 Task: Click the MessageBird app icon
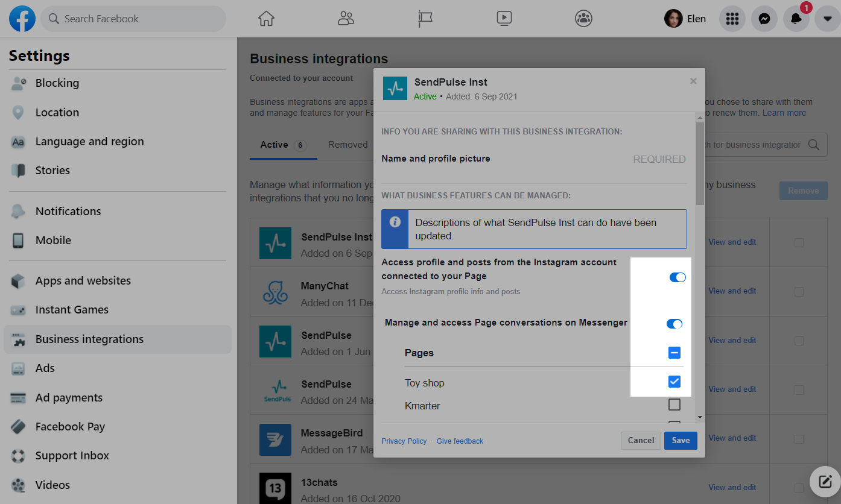pyautogui.click(x=276, y=439)
